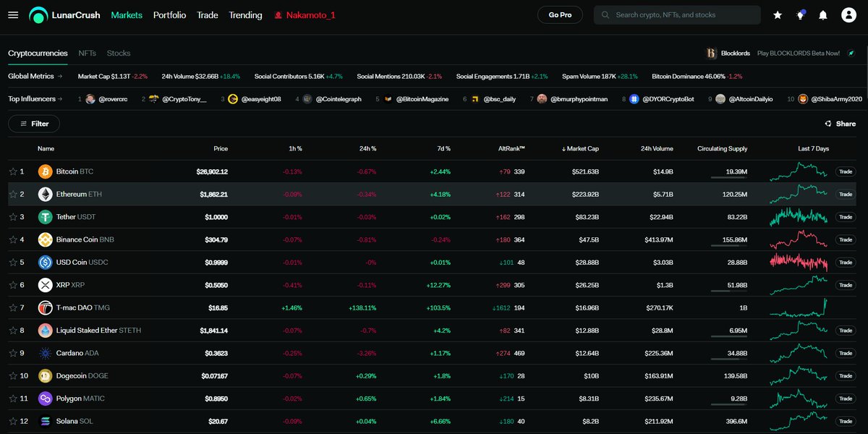Viewport: 868px width, 434px height.
Task: Sort table by 24h % column
Action: click(x=367, y=148)
